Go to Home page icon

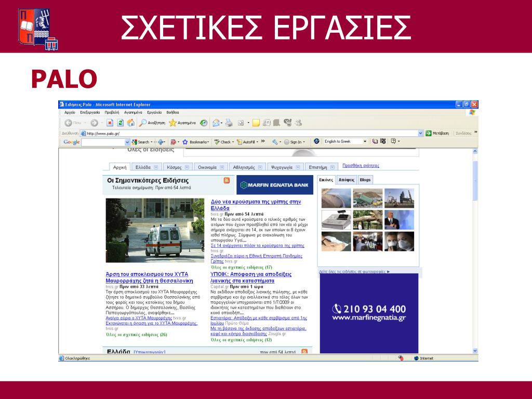point(130,123)
